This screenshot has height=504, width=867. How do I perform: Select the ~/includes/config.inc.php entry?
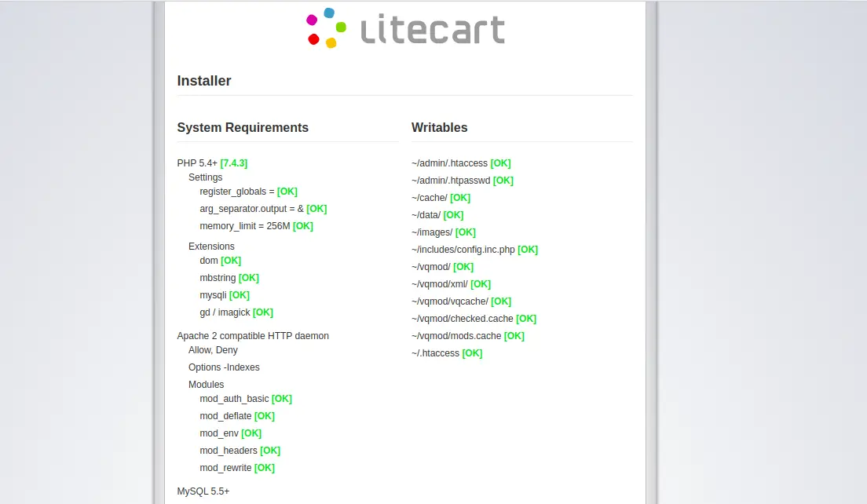(474, 250)
